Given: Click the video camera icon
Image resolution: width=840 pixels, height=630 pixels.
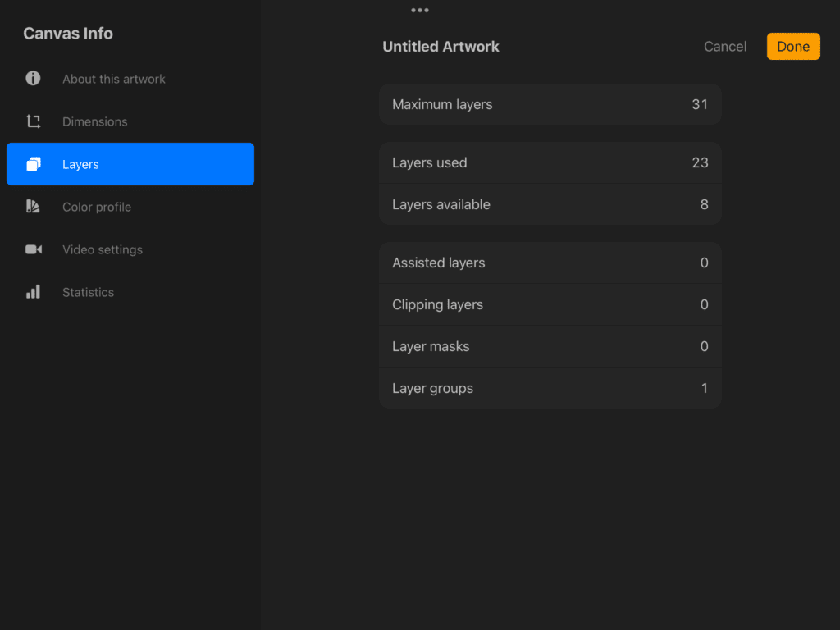Looking at the screenshot, I should [x=33, y=249].
